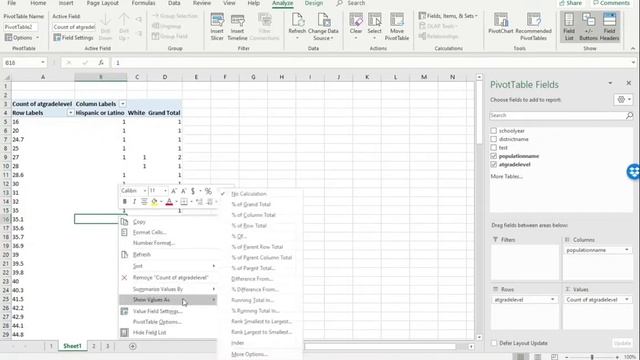Image resolution: width=640 pixels, height=360 pixels.
Task: Check the test field checkbox
Action: click(493, 147)
